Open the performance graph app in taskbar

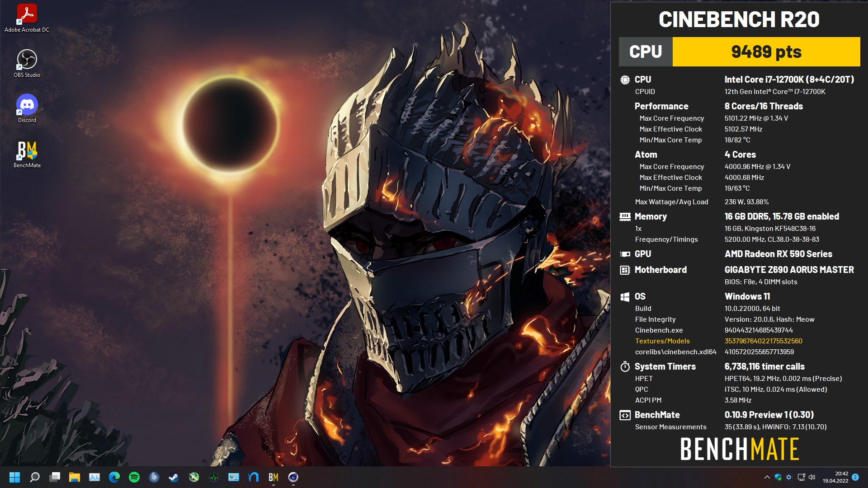coord(94,477)
